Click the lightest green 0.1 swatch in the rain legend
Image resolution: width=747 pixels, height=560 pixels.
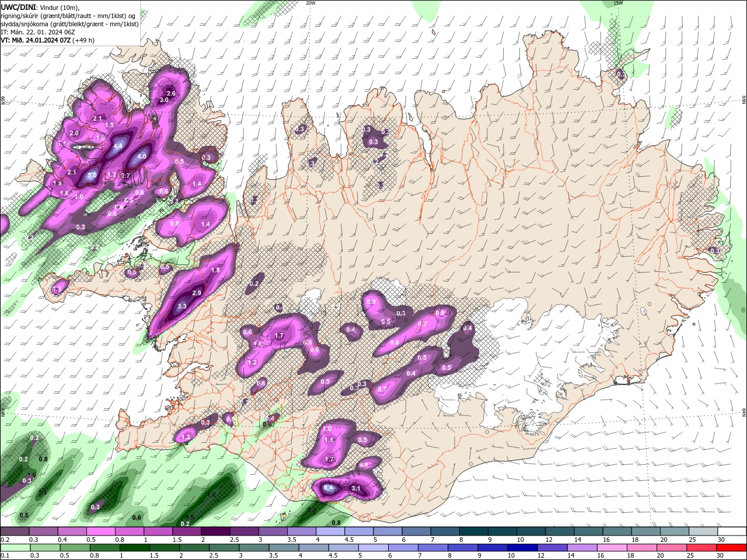pos(15,548)
